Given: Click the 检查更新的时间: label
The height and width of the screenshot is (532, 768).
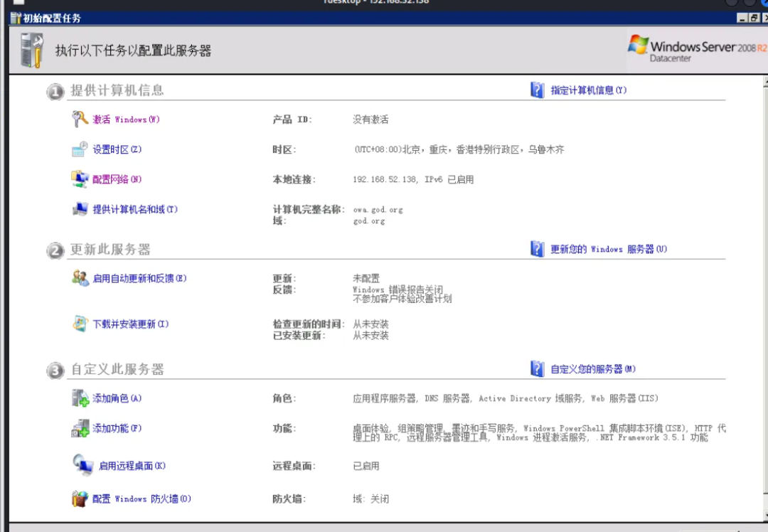Looking at the screenshot, I should point(309,324).
